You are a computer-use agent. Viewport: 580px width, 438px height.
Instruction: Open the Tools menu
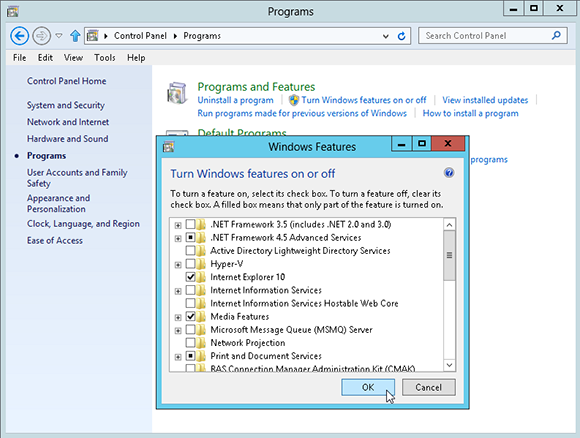pyautogui.click(x=105, y=58)
